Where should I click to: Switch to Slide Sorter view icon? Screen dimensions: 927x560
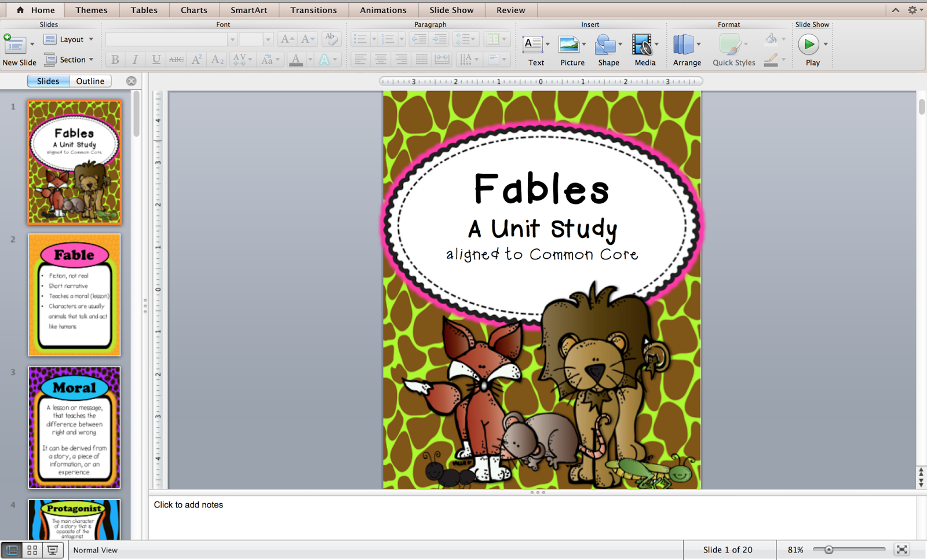[x=32, y=550]
